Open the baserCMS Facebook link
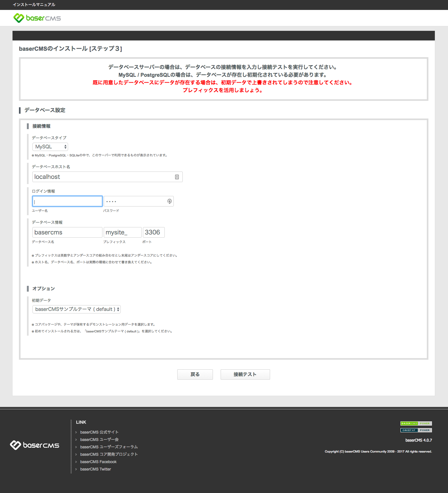The image size is (448, 493). tap(98, 462)
